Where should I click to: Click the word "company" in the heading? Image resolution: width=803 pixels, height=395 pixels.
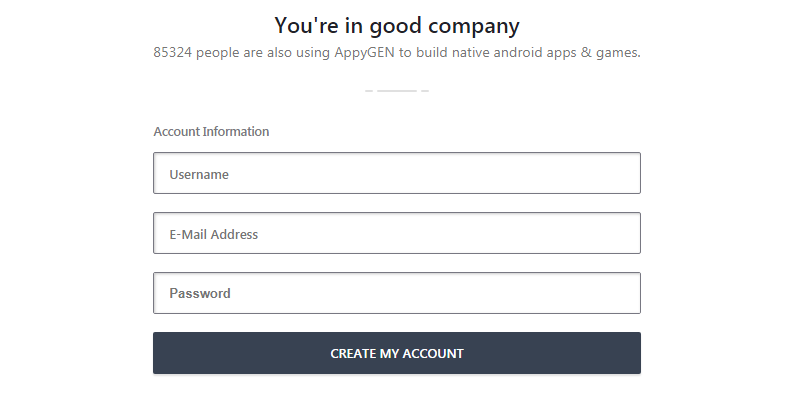(474, 27)
